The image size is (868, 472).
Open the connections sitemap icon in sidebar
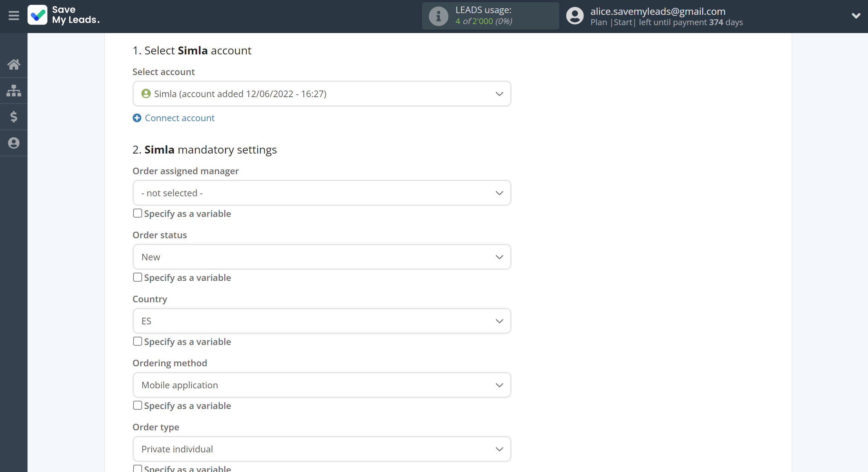pyautogui.click(x=14, y=91)
